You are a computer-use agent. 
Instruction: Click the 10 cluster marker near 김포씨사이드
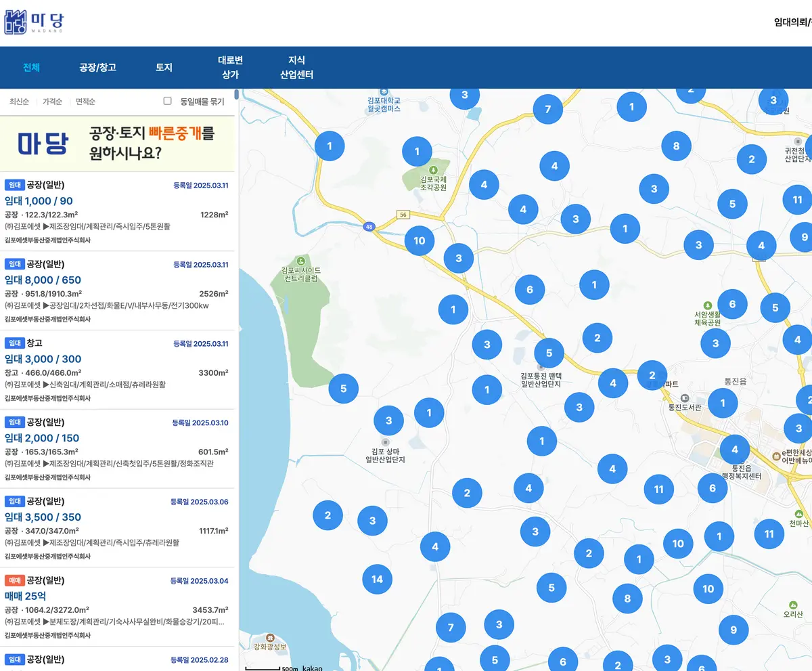(419, 240)
